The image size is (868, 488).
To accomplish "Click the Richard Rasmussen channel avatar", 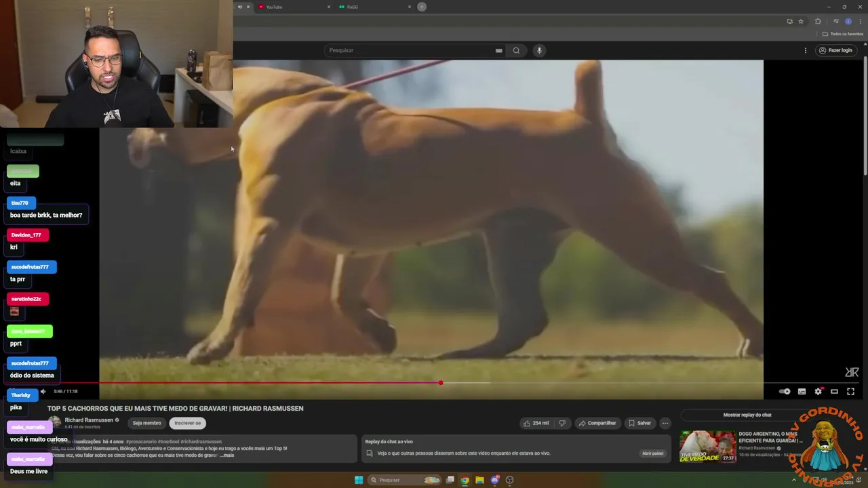I will pyautogui.click(x=54, y=423).
